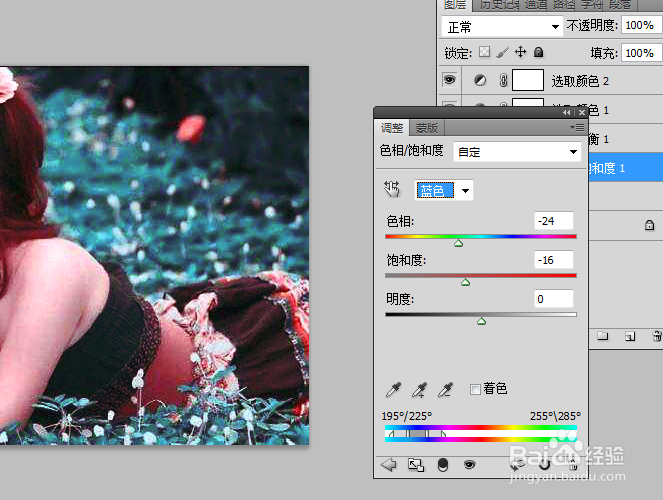Image resolution: width=663 pixels, height=500 pixels.
Task: Click lock all padlock icon
Action: tap(538, 52)
